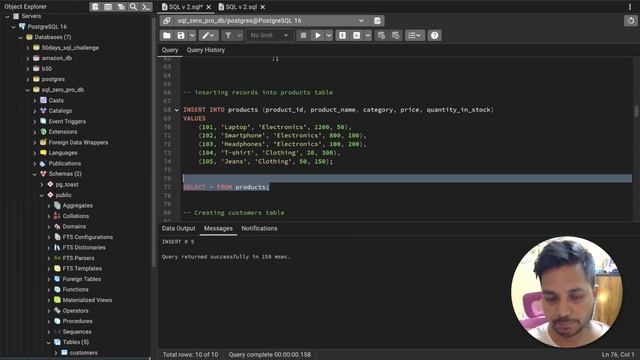Screen dimensions: 640x360
Task: Open the Query History tab
Action: click(206, 50)
